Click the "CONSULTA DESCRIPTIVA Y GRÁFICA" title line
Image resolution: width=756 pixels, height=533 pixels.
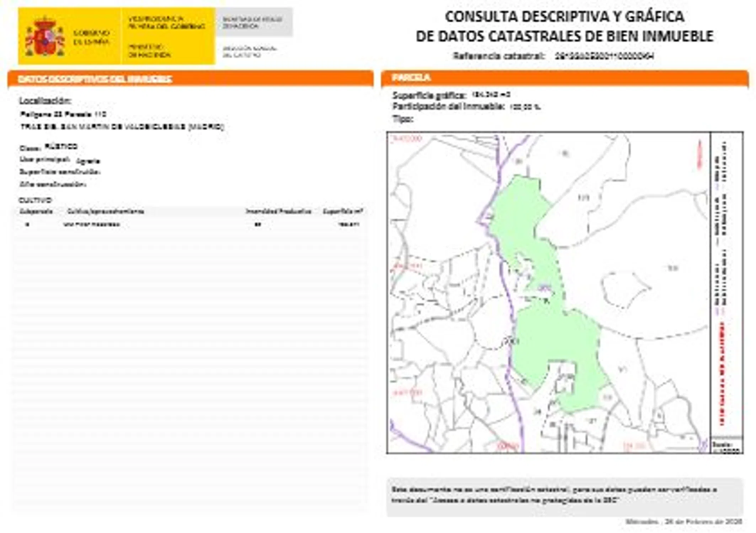565,16
